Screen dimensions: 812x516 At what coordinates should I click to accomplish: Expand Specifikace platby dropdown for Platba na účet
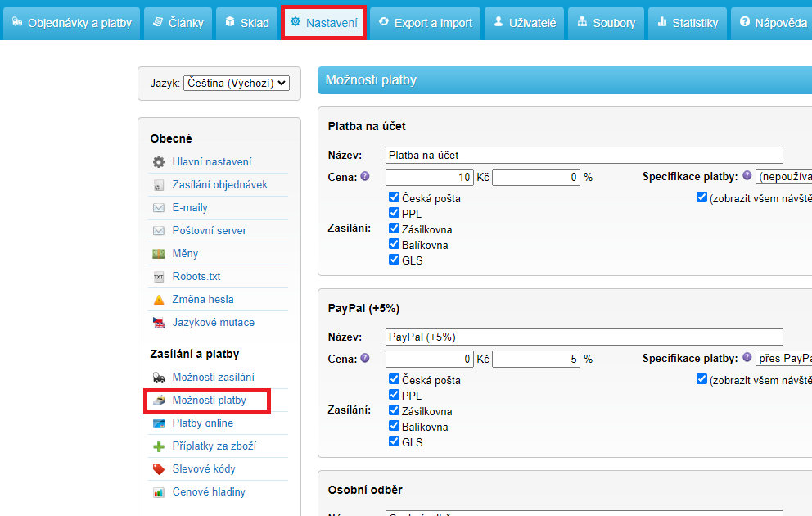784,177
